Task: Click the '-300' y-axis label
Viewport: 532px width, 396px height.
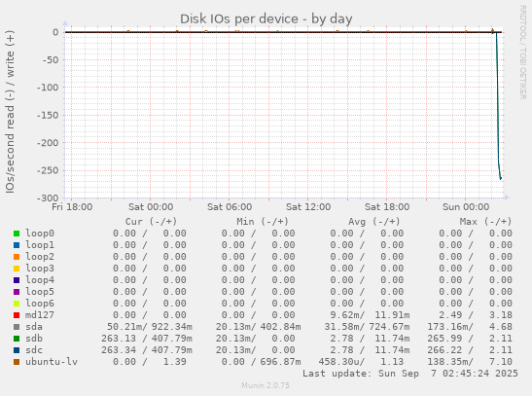Action: click(x=48, y=198)
